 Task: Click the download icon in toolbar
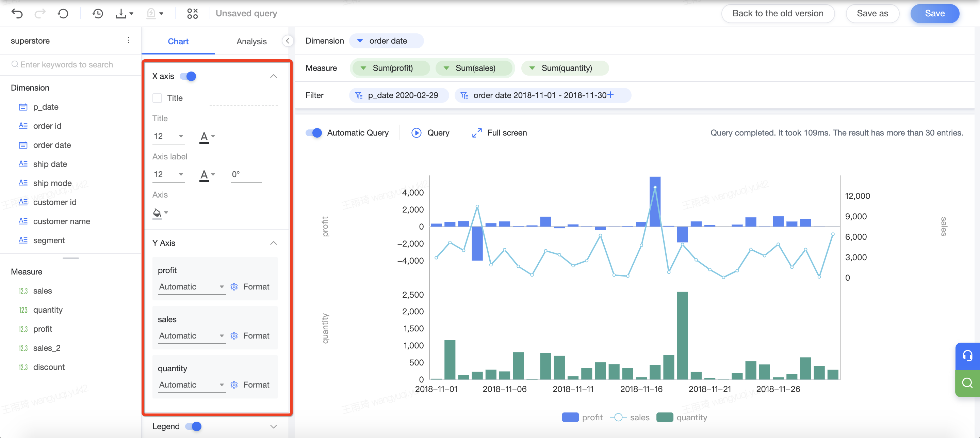click(121, 14)
